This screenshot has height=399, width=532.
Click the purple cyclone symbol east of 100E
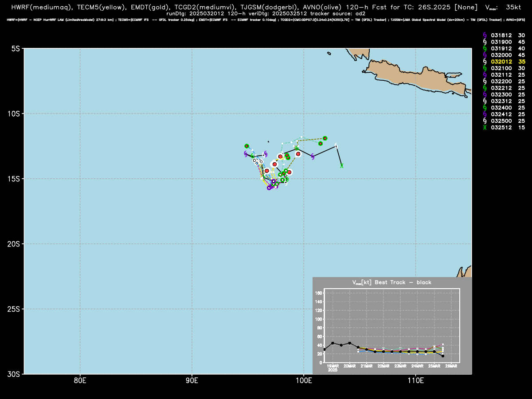313,156
